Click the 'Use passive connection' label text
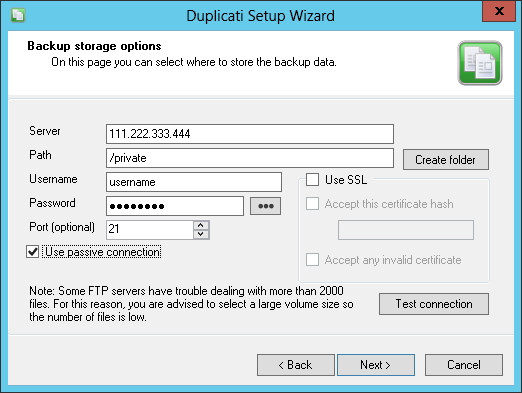The width and height of the screenshot is (522, 393). coord(102,252)
